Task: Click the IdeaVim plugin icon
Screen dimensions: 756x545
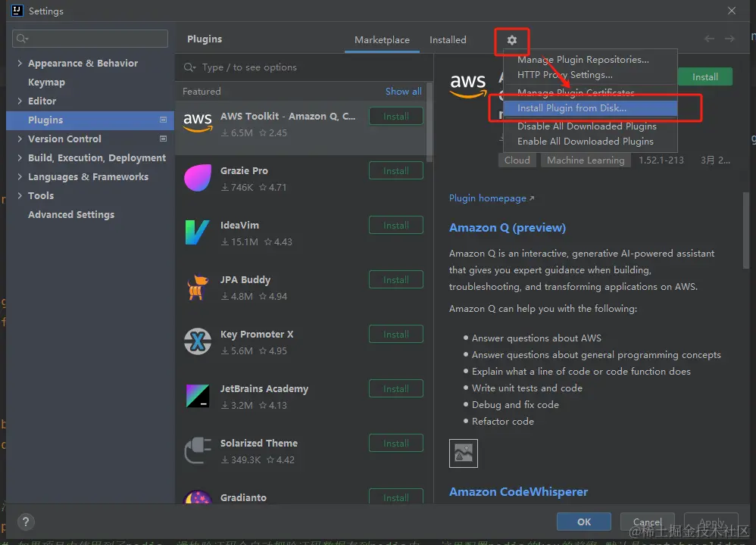Action: point(198,232)
